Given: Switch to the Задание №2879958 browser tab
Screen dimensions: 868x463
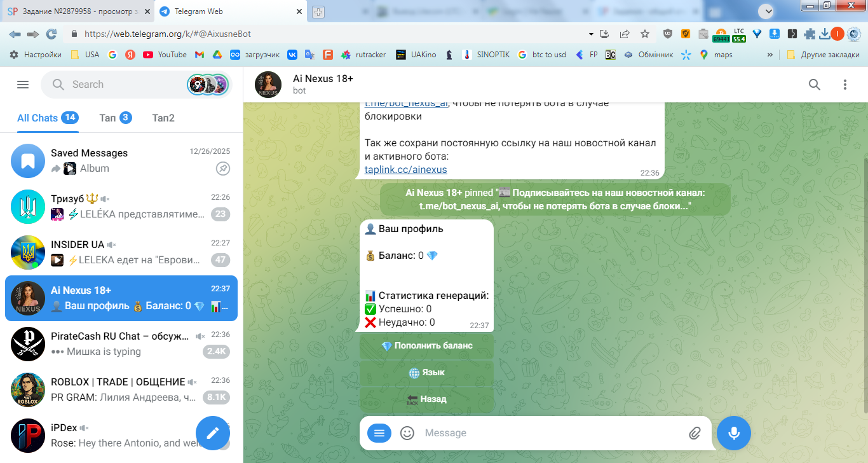Looking at the screenshot, I should [78, 11].
